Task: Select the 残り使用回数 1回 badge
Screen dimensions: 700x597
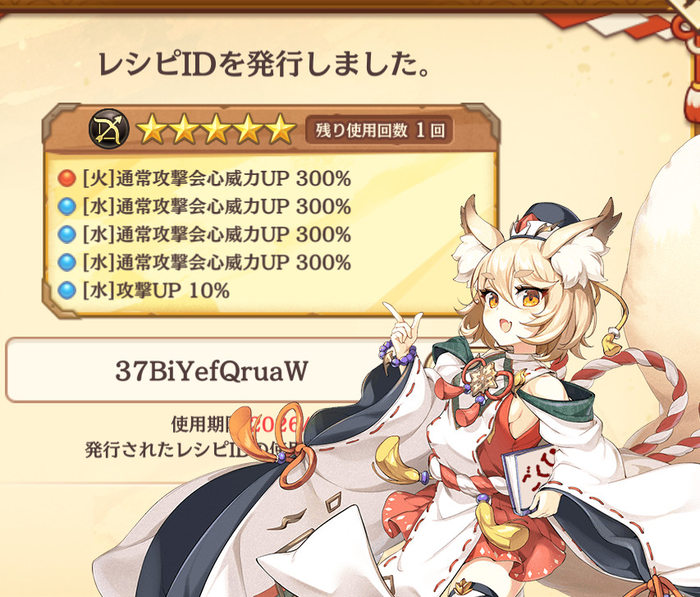Action: pos(379,131)
